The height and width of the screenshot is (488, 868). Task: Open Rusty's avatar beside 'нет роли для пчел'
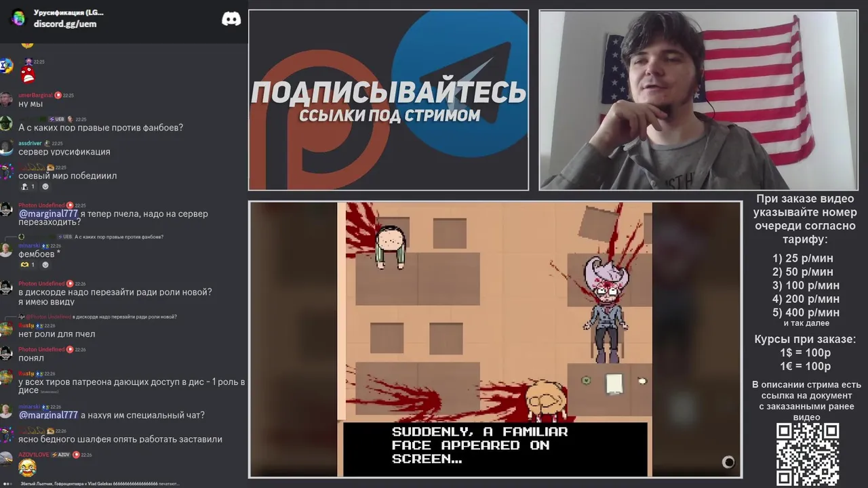pos(6,330)
